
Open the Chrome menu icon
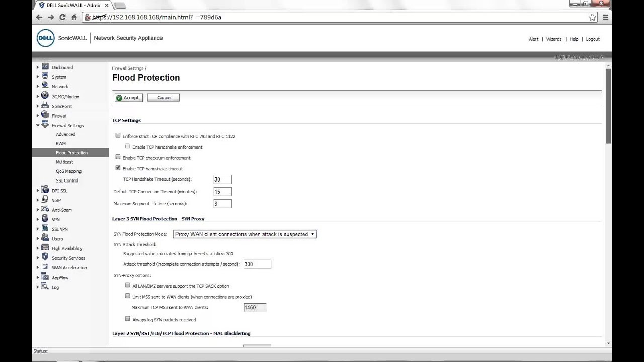click(605, 17)
